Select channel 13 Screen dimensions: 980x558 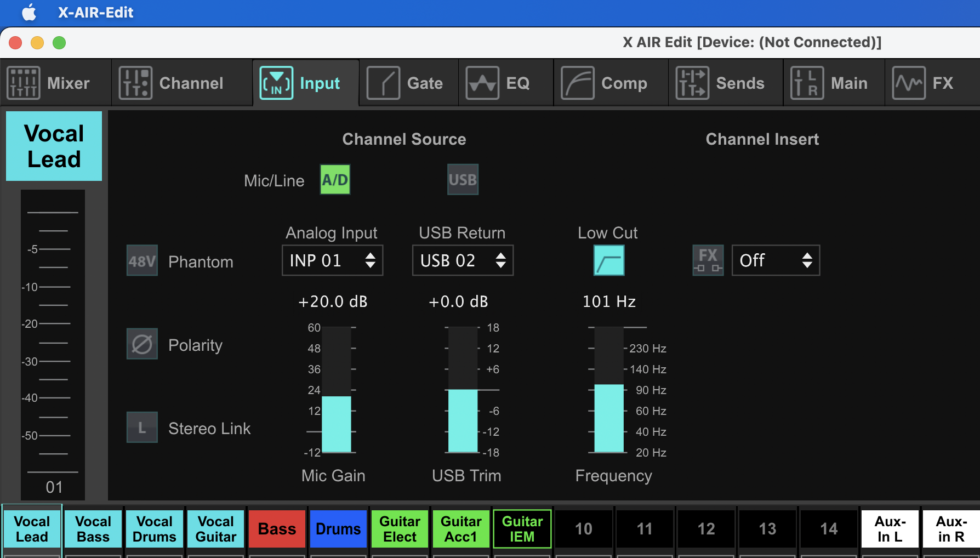tap(768, 529)
